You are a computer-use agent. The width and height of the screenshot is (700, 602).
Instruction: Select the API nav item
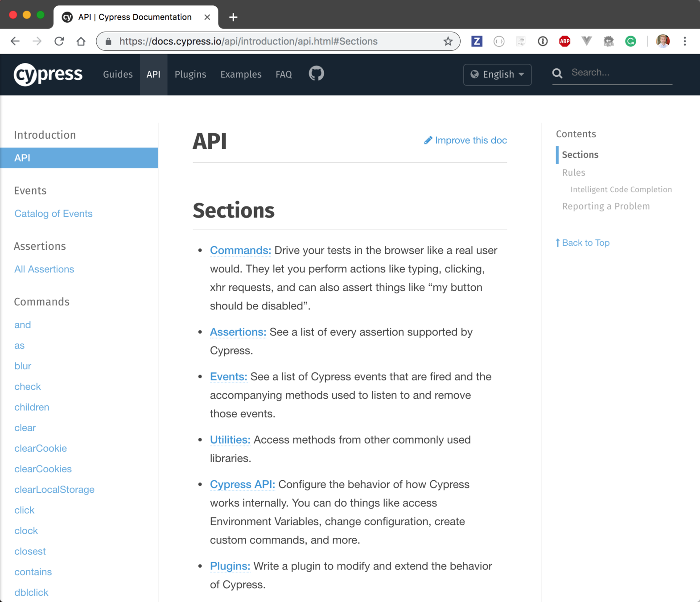pos(153,74)
